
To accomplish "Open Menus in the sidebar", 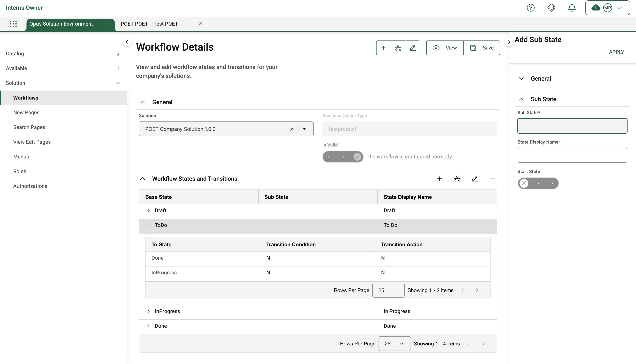I will (63, 157).
